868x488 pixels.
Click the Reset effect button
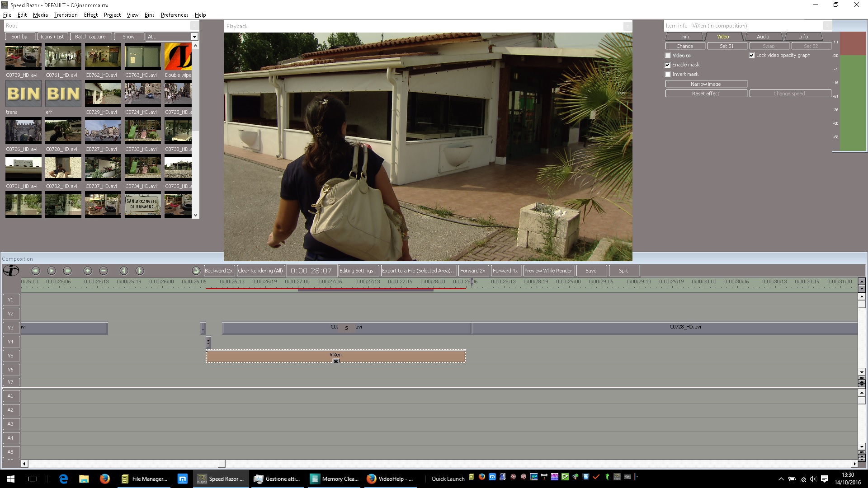(705, 94)
